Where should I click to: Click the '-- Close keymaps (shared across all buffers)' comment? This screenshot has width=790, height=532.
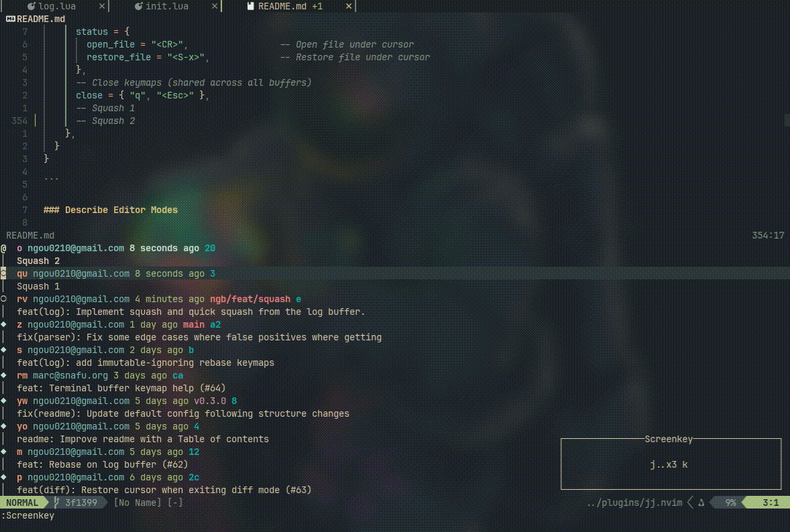click(x=193, y=82)
